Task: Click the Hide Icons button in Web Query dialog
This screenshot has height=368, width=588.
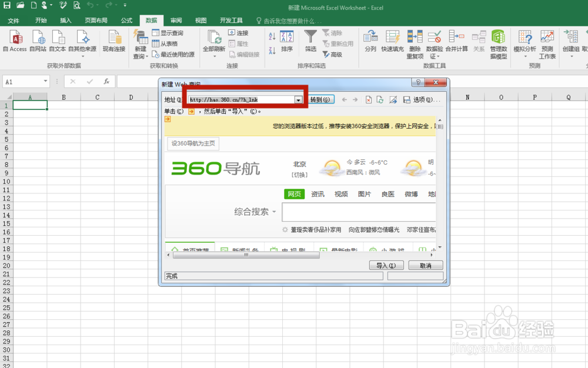Action: [x=393, y=100]
